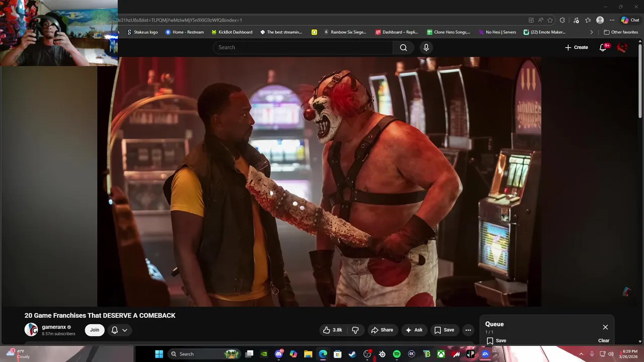Click the Join channel button
This screenshot has height=362, width=644.
point(95,330)
